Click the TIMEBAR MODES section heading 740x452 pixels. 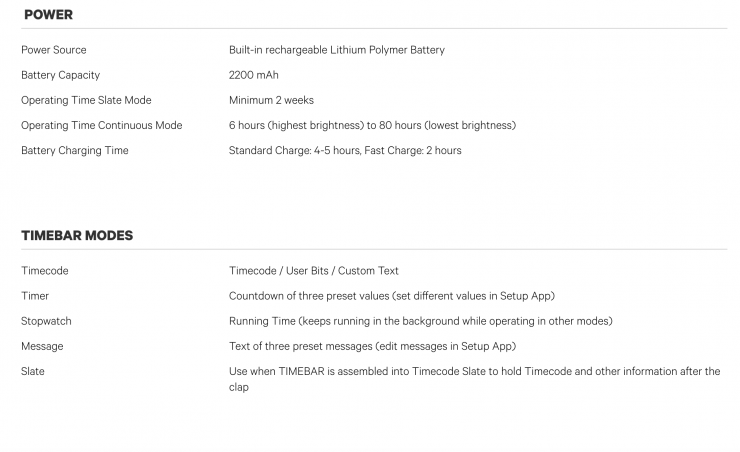click(x=77, y=235)
